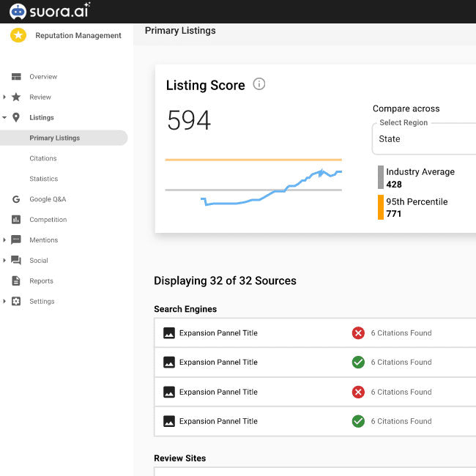Select Statistics in the sidebar
The height and width of the screenshot is (476, 476).
click(x=44, y=179)
